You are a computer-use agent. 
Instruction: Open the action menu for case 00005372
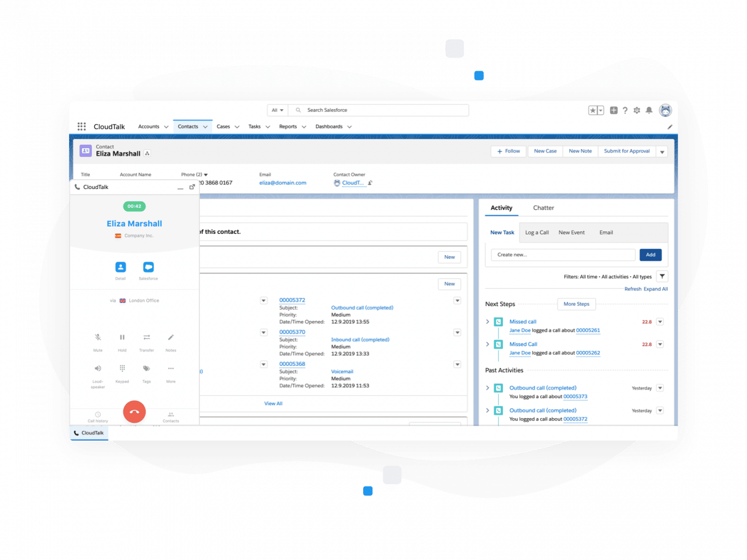[457, 300]
